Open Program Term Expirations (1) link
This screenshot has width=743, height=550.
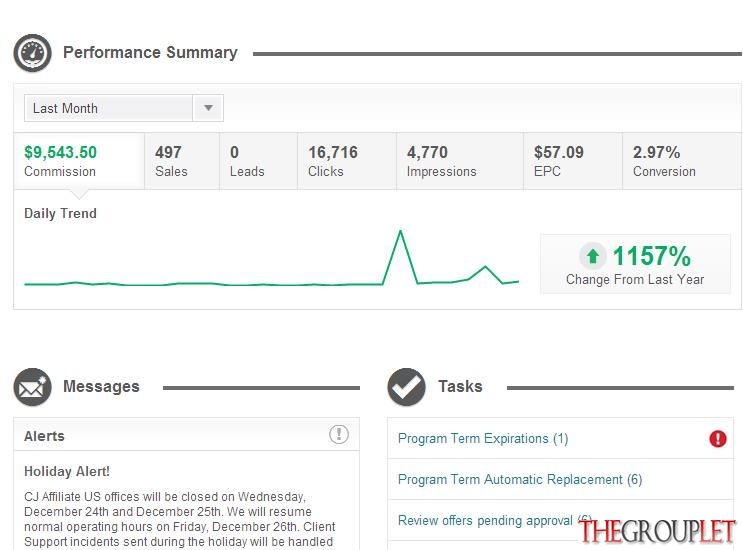tap(483, 439)
